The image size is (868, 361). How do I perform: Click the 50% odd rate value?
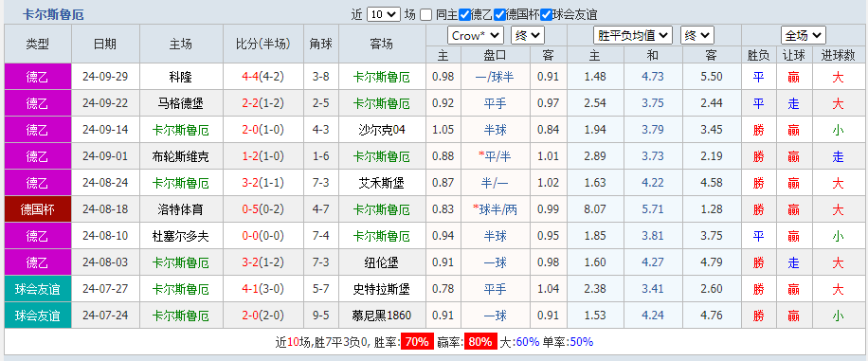(581, 342)
